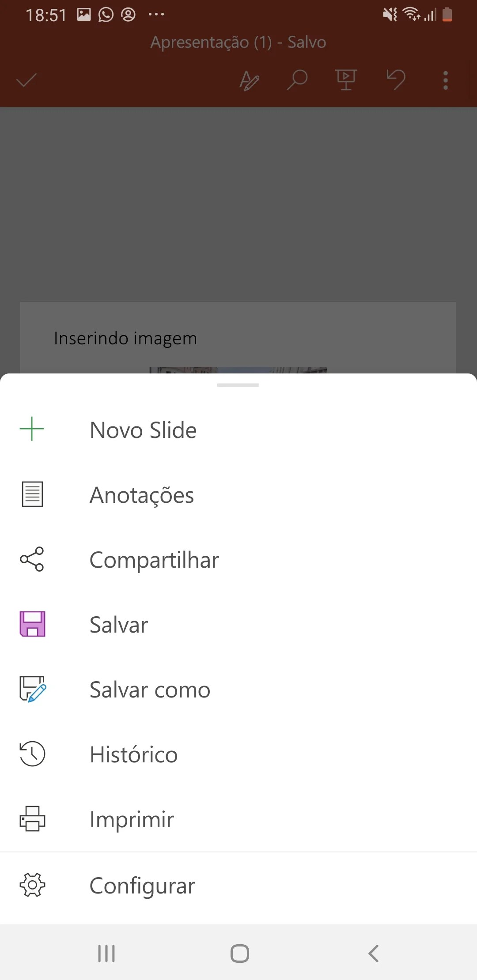
Task: Tap the Salvar como pencil icon
Action: point(32,689)
